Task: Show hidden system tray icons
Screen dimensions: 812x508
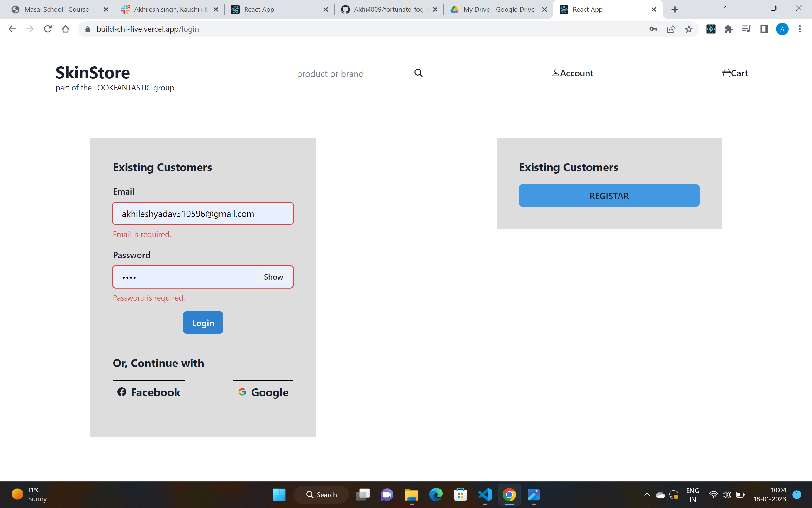Action: (x=647, y=495)
